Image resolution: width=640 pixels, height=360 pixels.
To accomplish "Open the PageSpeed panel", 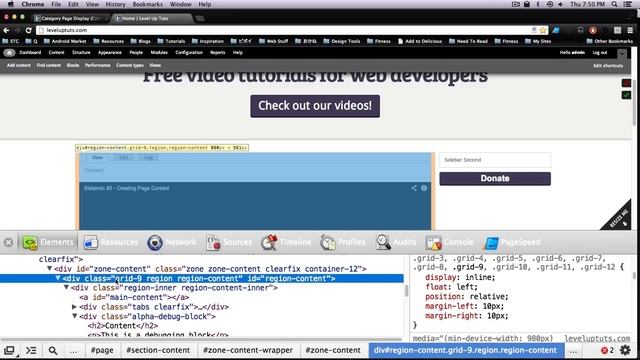I will pos(512,242).
